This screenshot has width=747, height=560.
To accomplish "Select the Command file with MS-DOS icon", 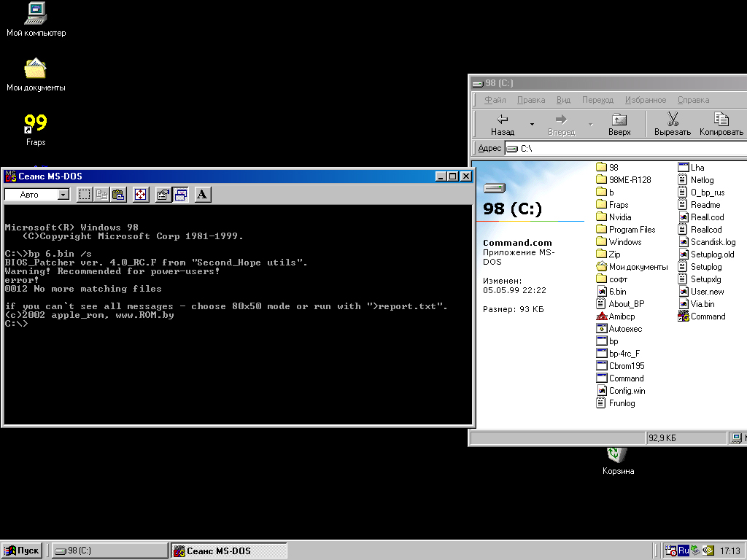I will pos(702,316).
